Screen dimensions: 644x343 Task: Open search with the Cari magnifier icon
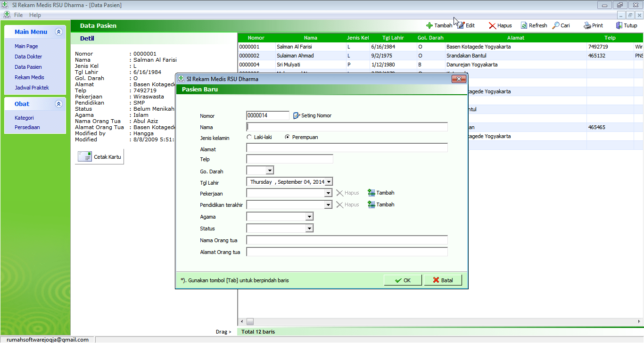556,26
